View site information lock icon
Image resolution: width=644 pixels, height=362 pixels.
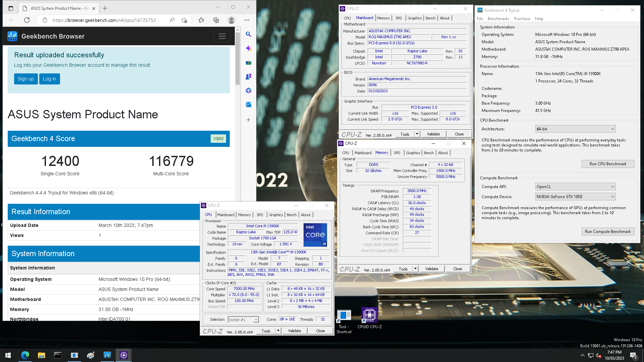pyautogui.click(x=45, y=20)
